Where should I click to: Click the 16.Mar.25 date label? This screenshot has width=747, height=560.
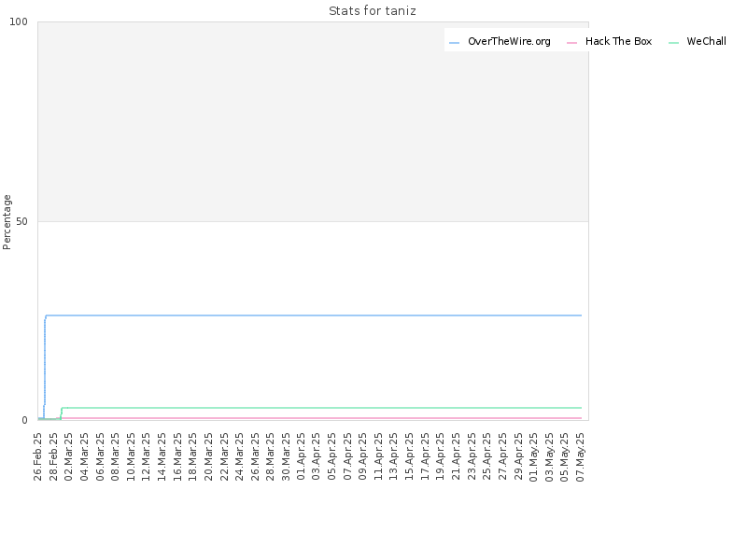(x=177, y=456)
